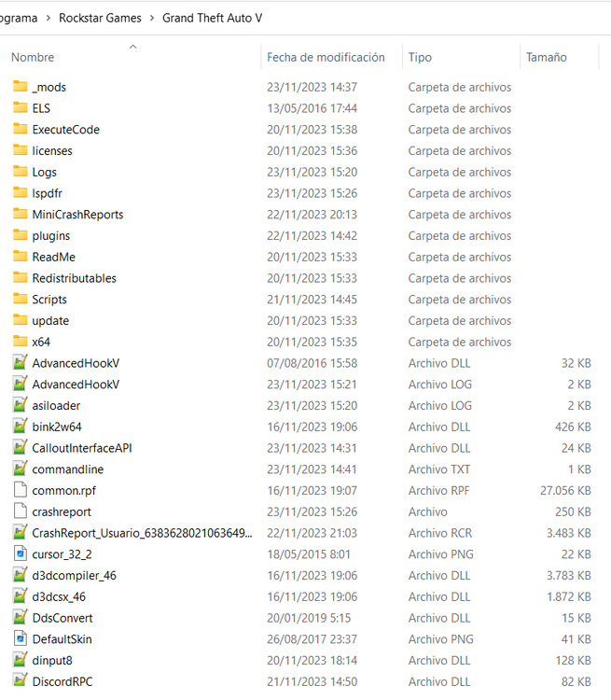
Task: Sort by the Tipo column header
Action: pyautogui.click(x=420, y=57)
